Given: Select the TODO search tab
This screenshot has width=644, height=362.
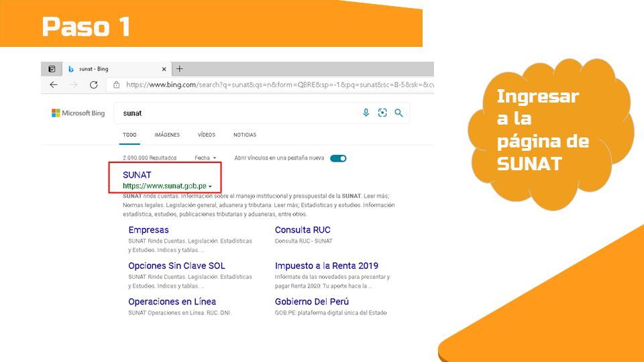Looking at the screenshot, I should pyautogui.click(x=129, y=135).
